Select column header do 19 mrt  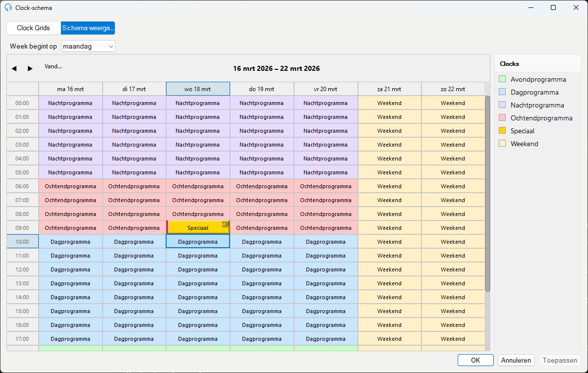[262, 89]
